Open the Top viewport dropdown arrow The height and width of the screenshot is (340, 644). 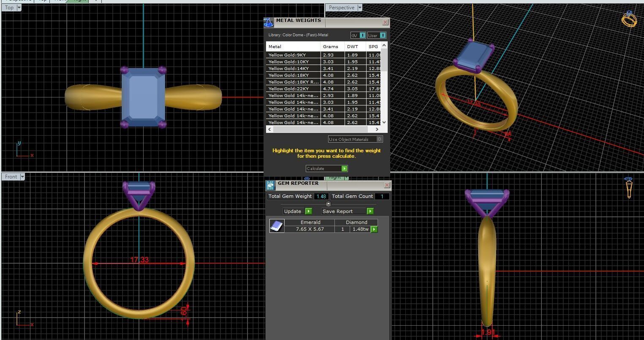click(19, 8)
